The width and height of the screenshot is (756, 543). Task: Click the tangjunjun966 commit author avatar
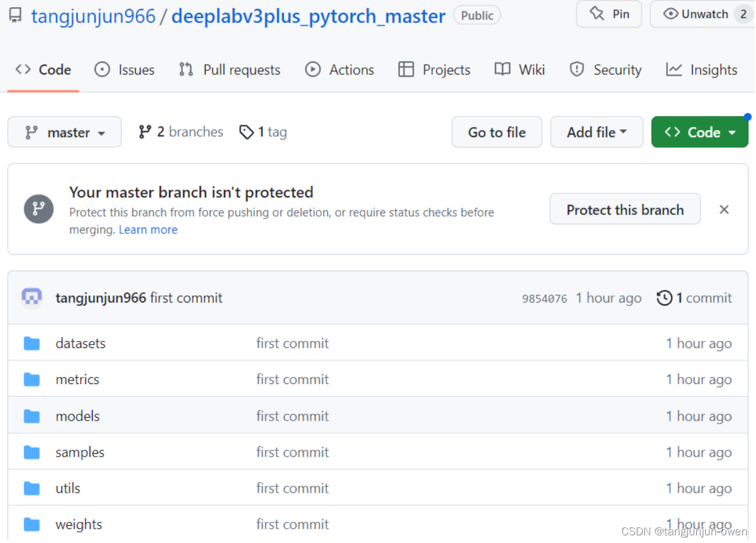pos(32,298)
